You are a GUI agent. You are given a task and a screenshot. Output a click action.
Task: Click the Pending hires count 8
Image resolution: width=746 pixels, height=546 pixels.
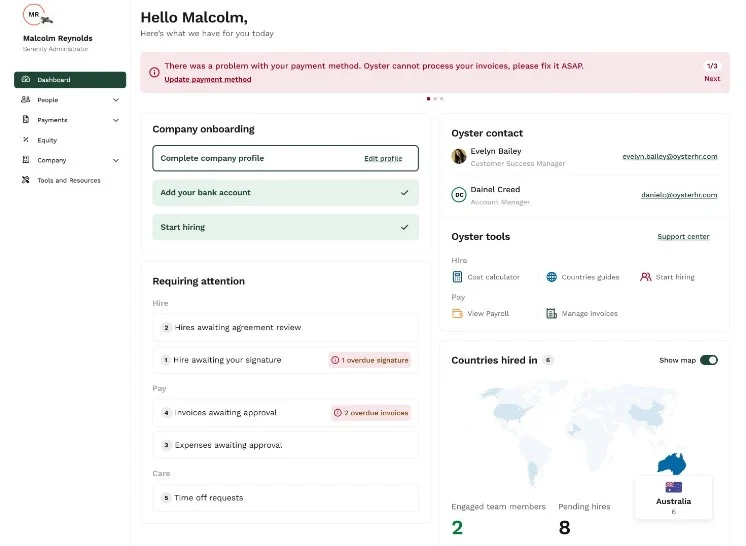coord(564,527)
